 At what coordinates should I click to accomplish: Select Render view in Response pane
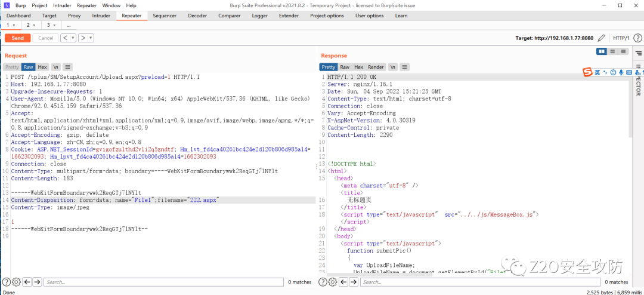coord(376,67)
